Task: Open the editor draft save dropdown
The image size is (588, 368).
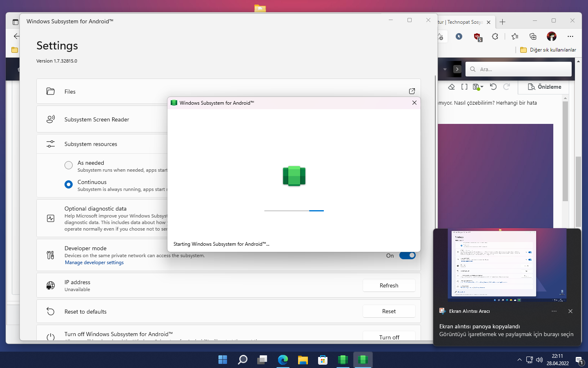Action: [x=478, y=87]
